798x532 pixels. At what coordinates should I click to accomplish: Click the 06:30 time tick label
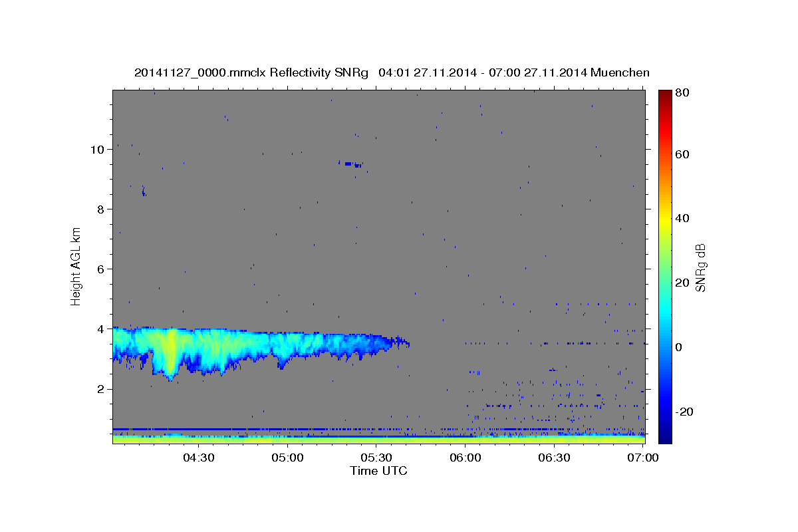tap(555, 458)
